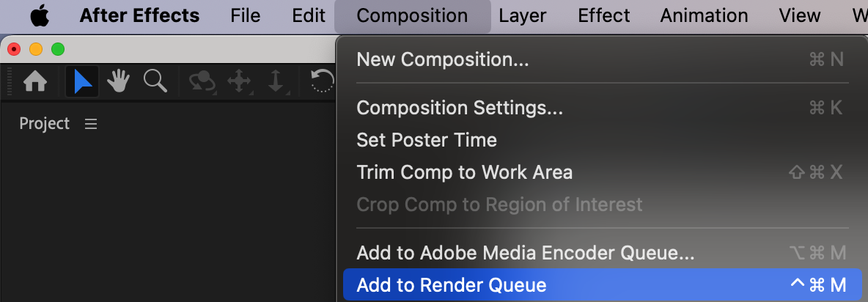Open the Edit menu
Screen dimensions: 868x302
pos(309,15)
